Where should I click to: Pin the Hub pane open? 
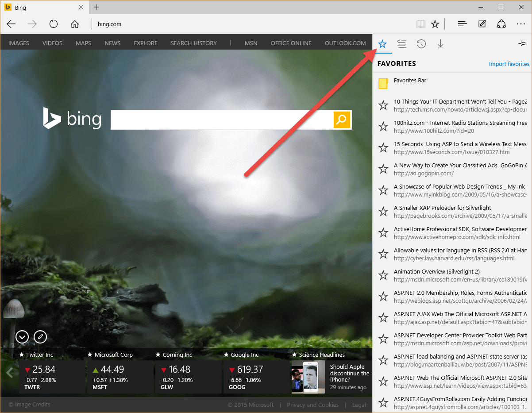[522, 44]
